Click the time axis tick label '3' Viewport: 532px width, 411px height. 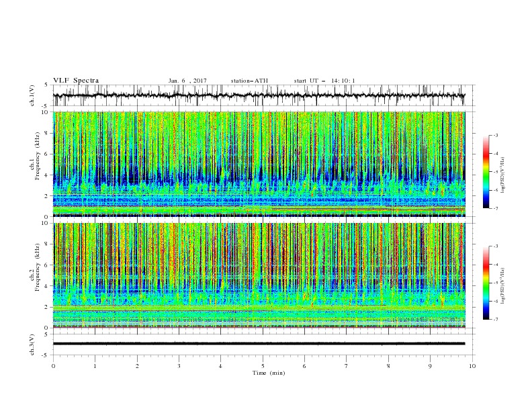[x=179, y=366]
